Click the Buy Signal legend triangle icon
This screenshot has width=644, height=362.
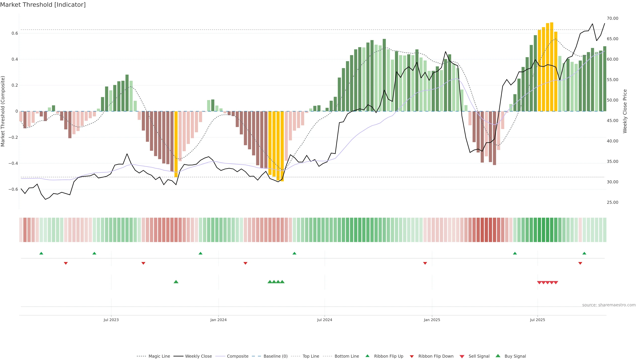(x=498, y=356)
